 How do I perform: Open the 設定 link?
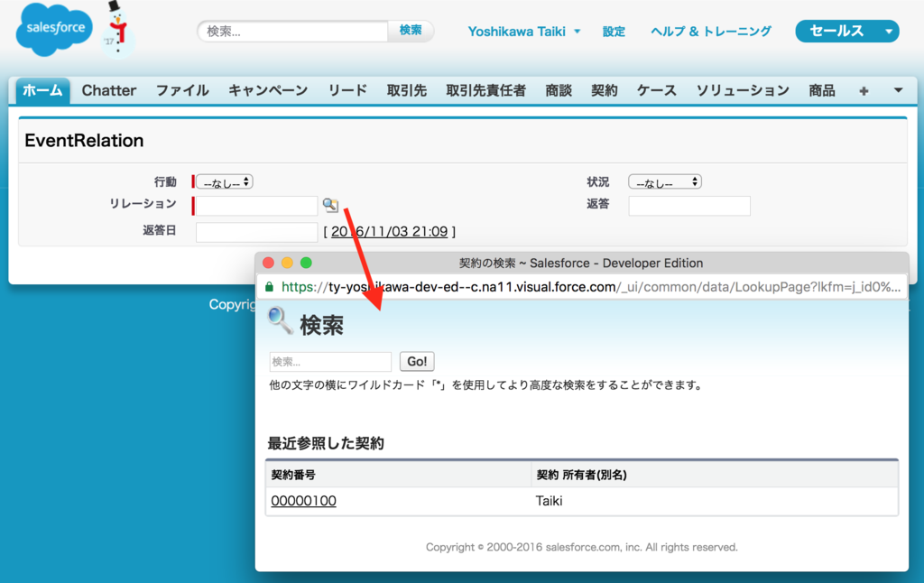pyautogui.click(x=614, y=32)
